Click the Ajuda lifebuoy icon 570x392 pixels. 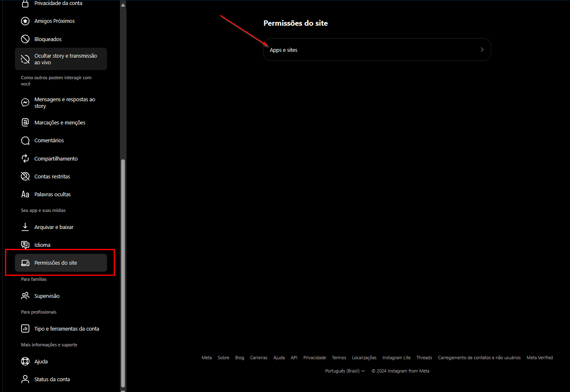tap(25, 361)
